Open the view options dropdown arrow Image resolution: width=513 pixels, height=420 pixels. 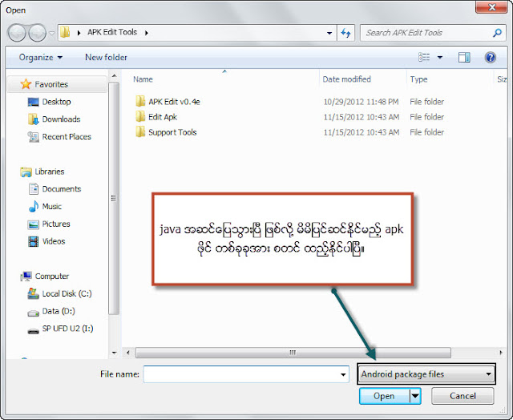pos(440,57)
